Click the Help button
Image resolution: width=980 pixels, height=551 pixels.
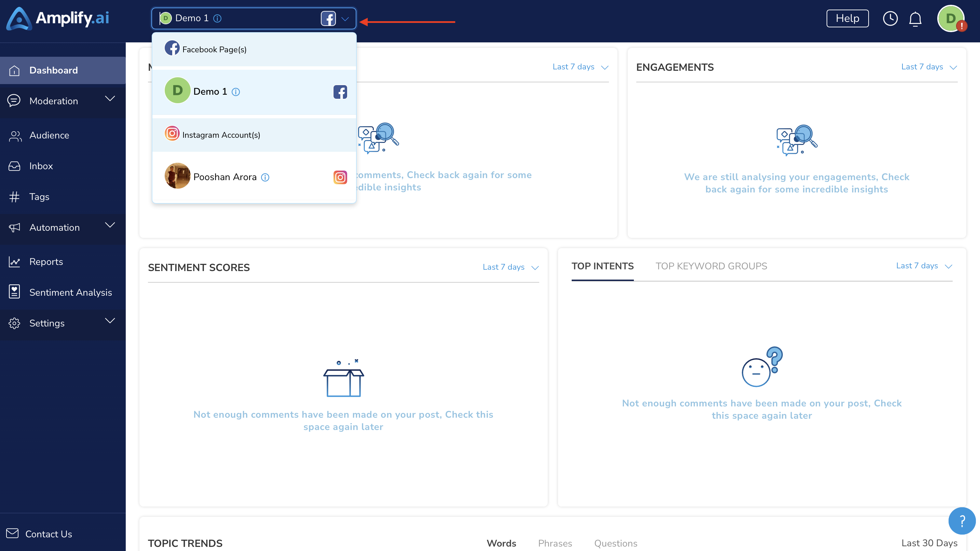pyautogui.click(x=847, y=18)
